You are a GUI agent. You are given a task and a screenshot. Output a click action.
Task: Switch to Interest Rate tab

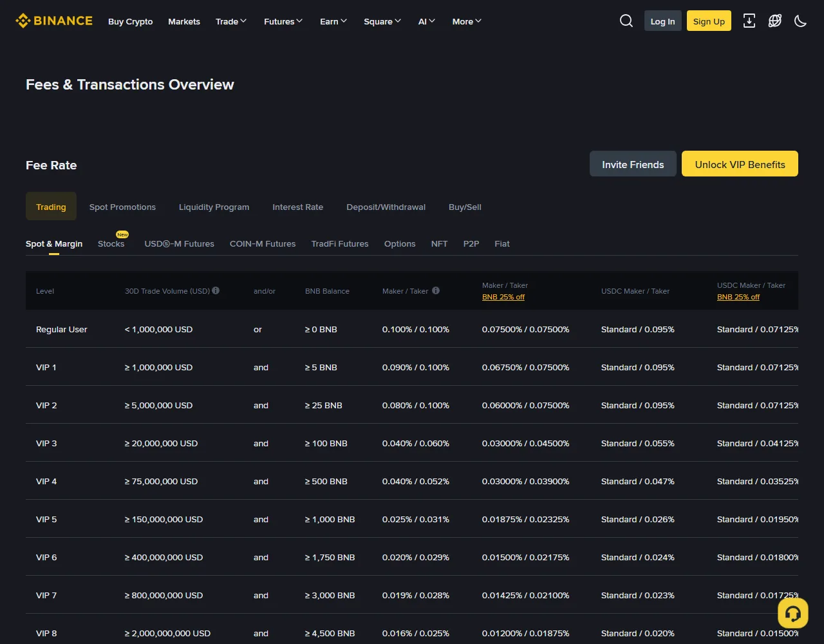[x=297, y=207]
